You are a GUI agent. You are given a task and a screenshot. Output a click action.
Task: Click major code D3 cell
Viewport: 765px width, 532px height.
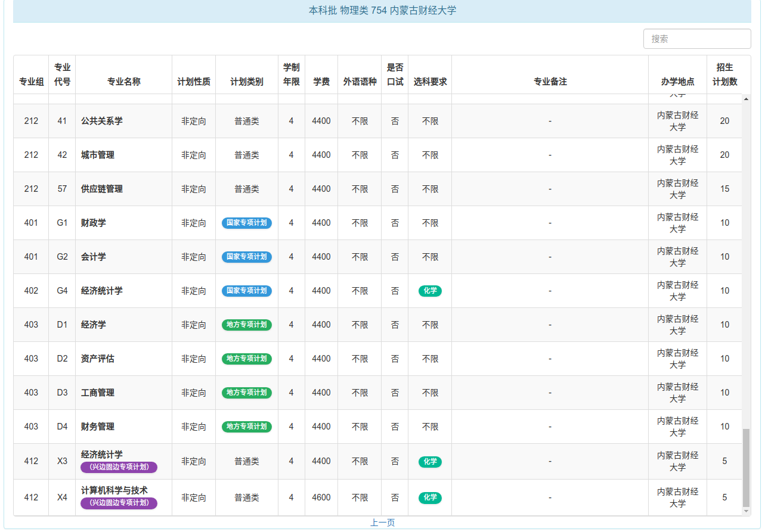pos(62,393)
